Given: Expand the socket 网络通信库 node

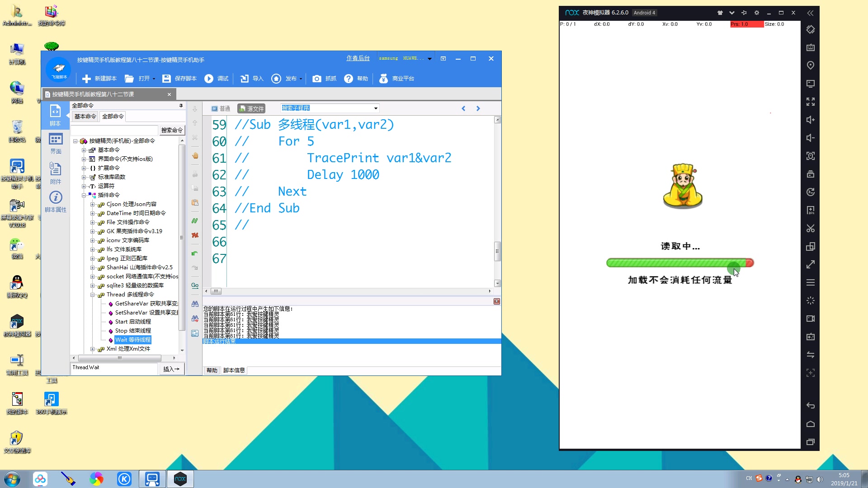Looking at the screenshot, I should 92,277.
